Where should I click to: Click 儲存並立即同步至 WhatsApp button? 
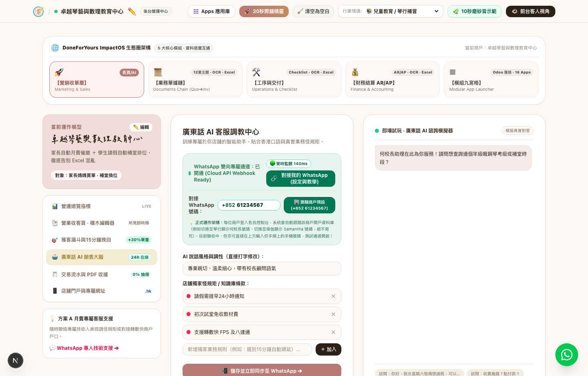tap(262, 371)
